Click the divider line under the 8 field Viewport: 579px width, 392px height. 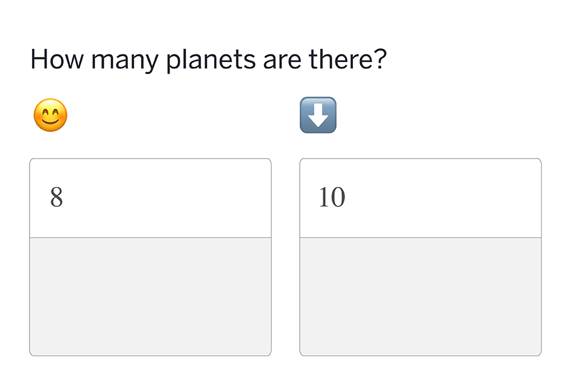(150, 238)
